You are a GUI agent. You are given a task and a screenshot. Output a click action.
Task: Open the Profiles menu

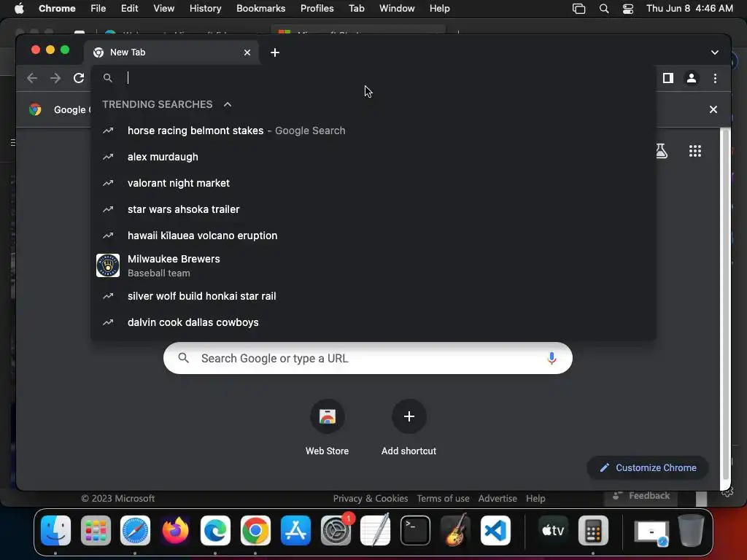click(x=317, y=9)
